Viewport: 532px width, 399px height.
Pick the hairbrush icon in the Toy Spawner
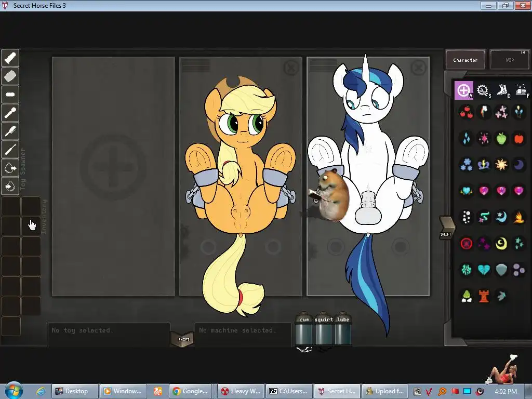point(10,131)
